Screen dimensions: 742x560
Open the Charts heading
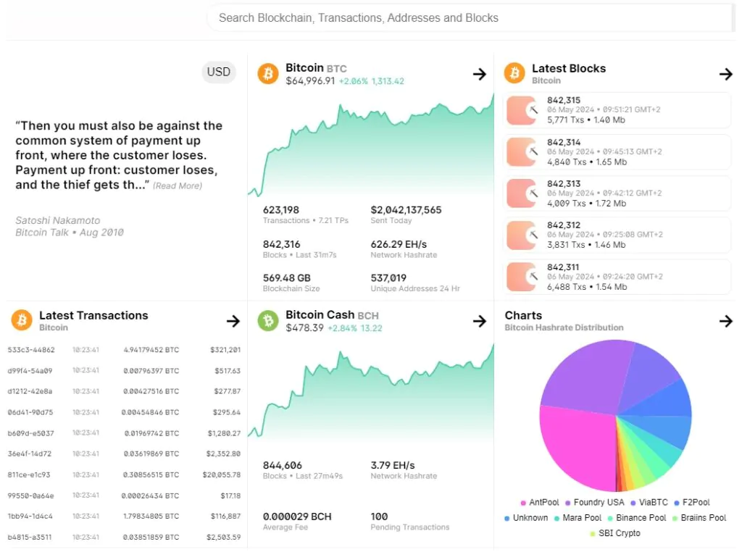coord(523,315)
